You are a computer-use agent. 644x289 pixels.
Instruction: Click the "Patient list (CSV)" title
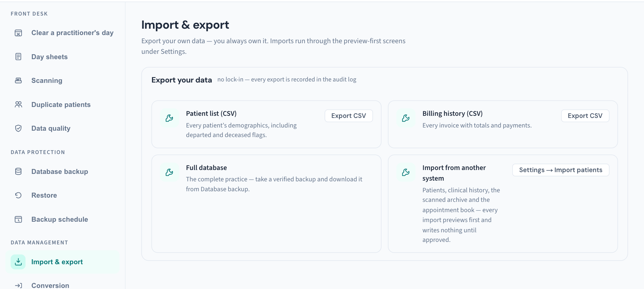tap(211, 114)
